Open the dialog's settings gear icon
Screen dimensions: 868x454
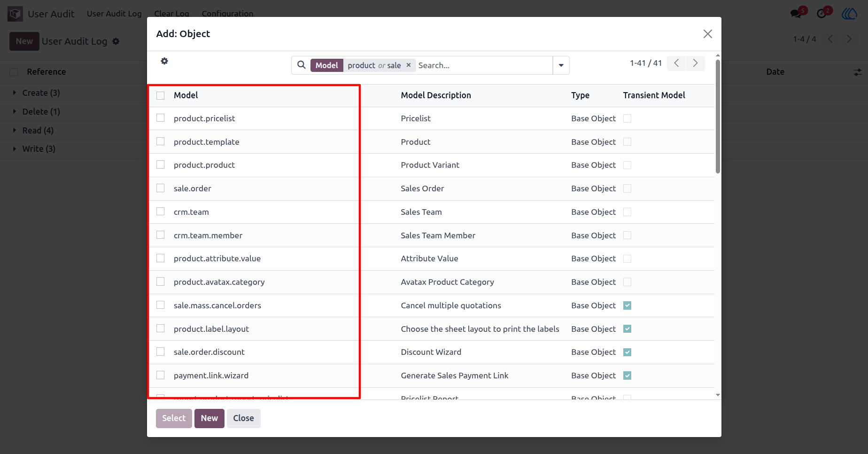[x=164, y=61]
